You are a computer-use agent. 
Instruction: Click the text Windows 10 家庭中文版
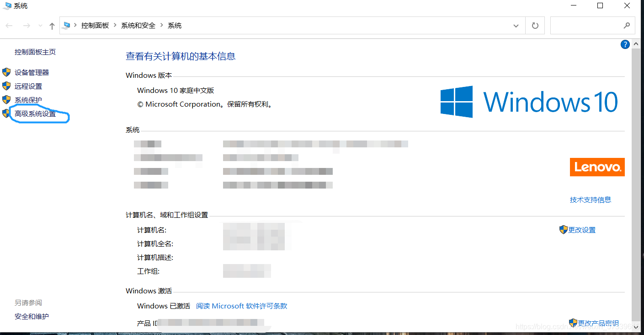176,91
